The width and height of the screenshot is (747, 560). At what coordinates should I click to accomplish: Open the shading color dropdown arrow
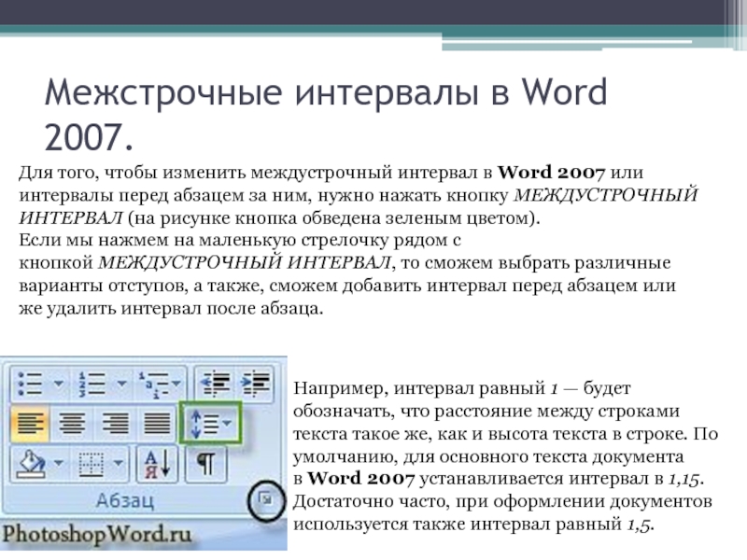(x=59, y=463)
